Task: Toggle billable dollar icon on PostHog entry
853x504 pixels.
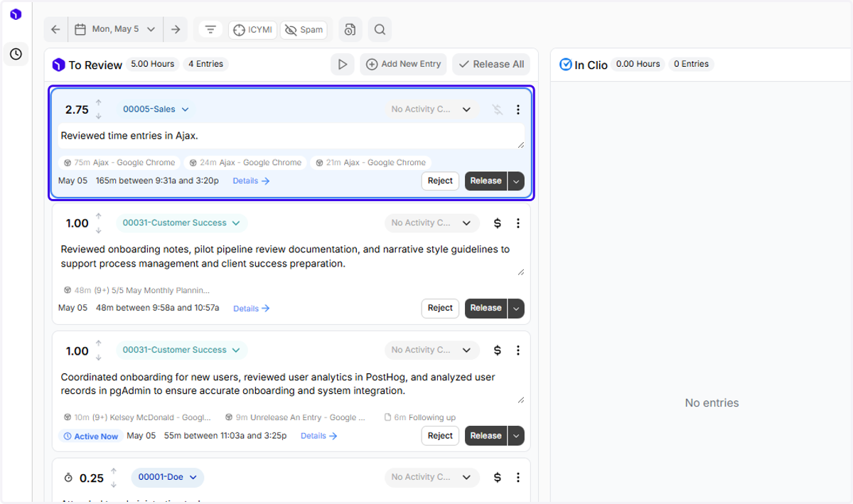Action: pos(498,350)
